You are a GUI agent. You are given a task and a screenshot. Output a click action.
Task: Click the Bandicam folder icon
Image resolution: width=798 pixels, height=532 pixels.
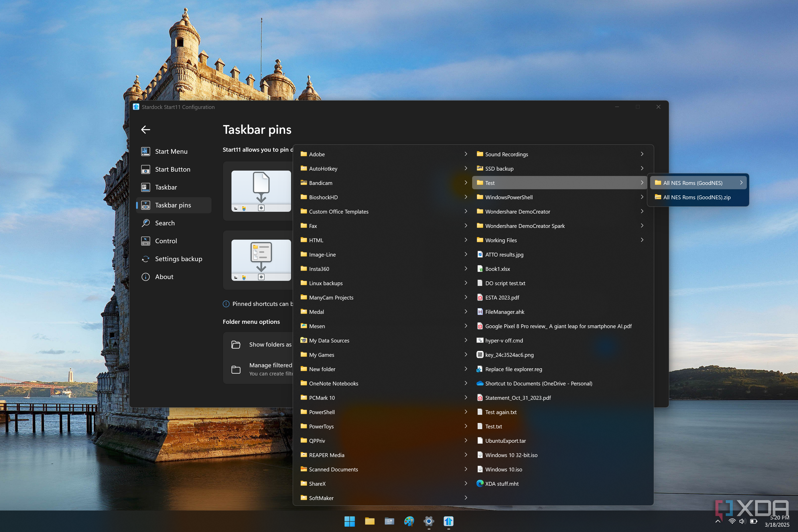click(304, 183)
